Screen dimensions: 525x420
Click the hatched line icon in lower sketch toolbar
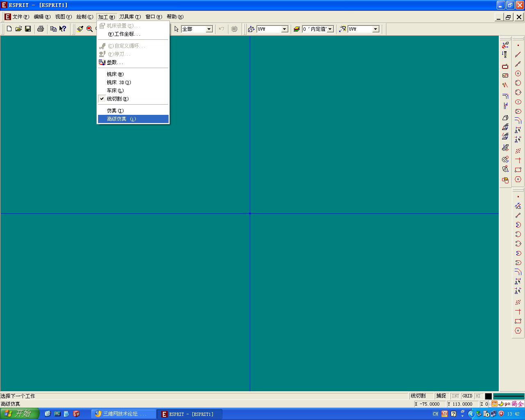(518, 206)
